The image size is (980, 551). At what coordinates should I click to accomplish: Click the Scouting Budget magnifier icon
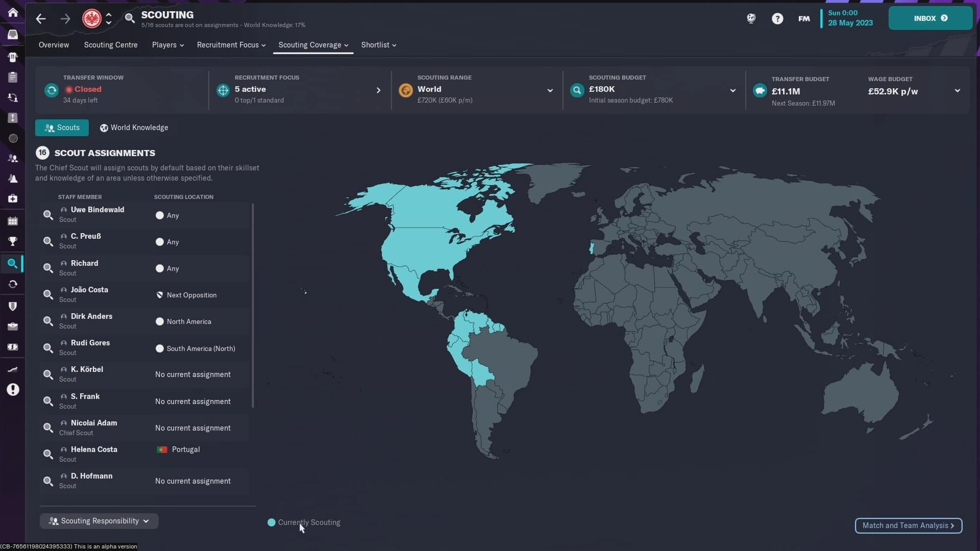tap(577, 90)
